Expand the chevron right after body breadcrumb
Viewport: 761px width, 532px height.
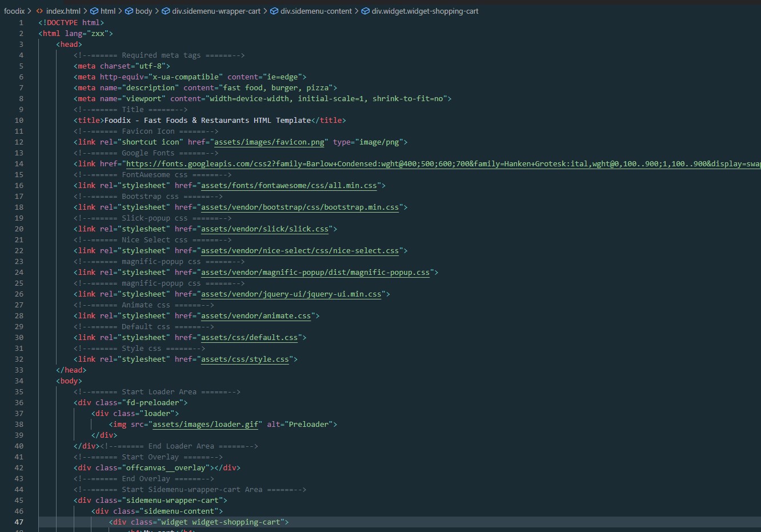click(157, 11)
